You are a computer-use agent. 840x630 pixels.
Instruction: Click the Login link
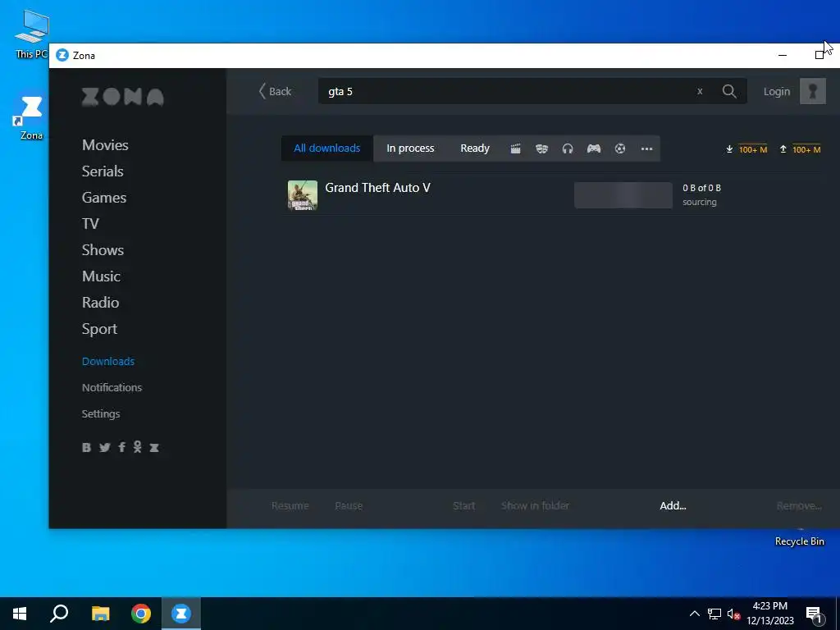point(777,92)
